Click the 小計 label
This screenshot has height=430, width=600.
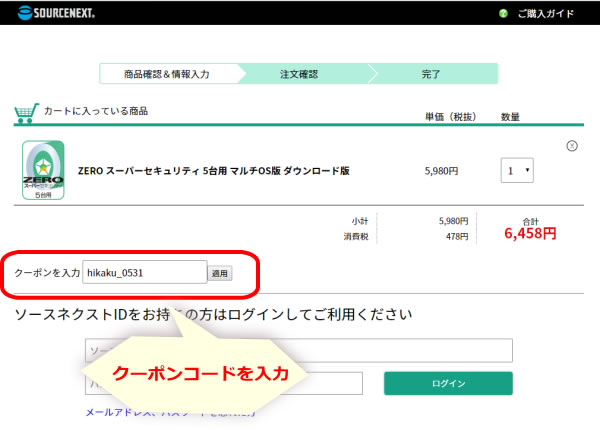(360, 221)
